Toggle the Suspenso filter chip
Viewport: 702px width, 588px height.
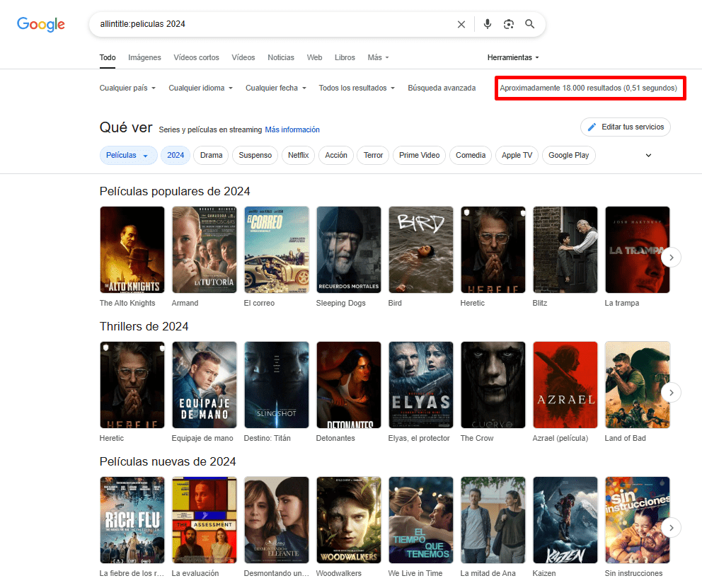click(255, 155)
